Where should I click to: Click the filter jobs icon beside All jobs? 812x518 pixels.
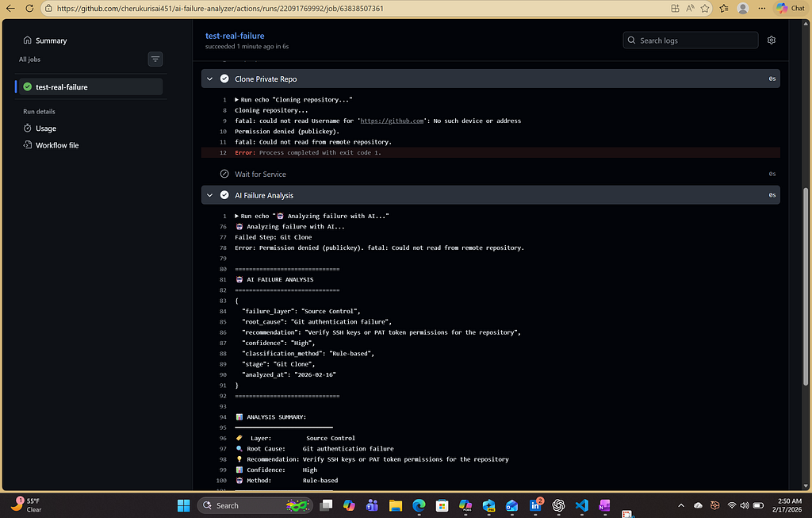coord(155,59)
